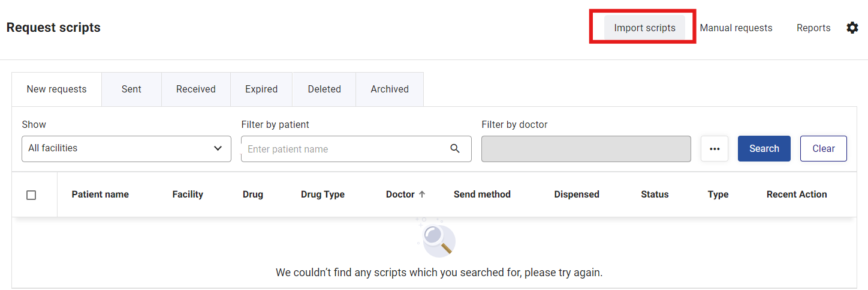This screenshot has width=868, height=290.
Task: Focus the Enter patient name field
Action: pos(356,149)
